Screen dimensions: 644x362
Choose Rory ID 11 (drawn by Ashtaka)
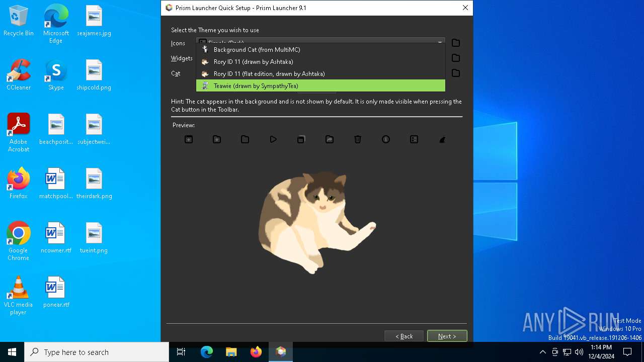(320, 62)
